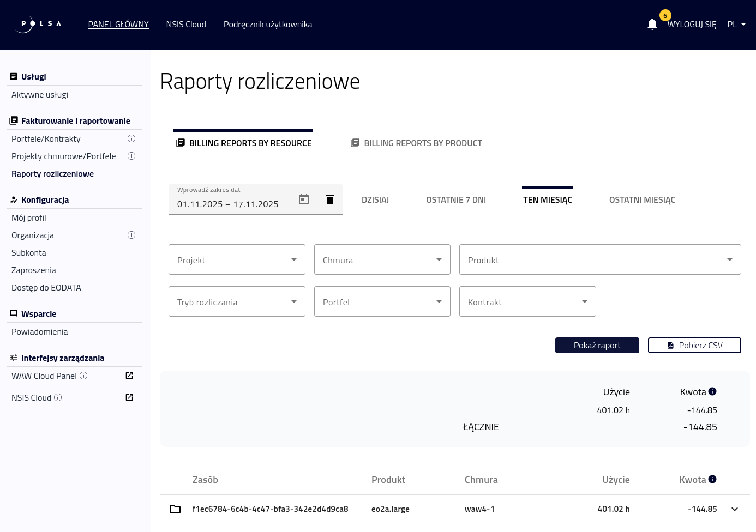
Task: Click Kwota info icon in summary box
Action: [712, 391]
